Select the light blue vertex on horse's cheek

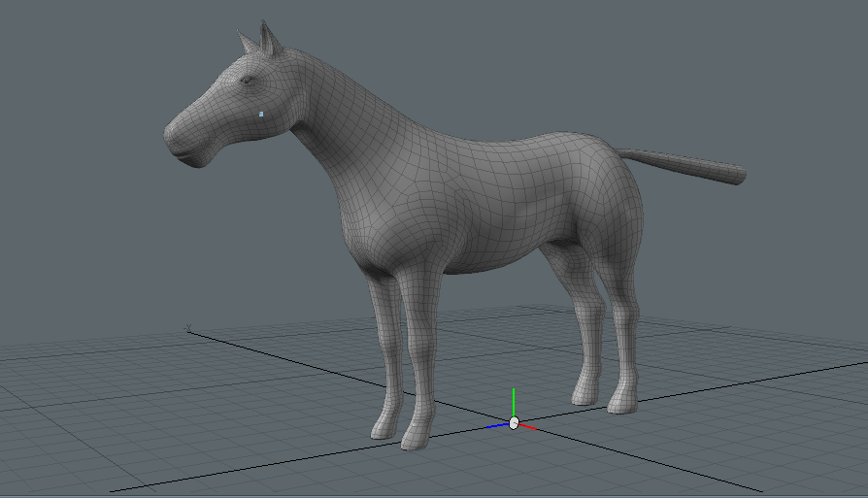click(x=261, y=114)
